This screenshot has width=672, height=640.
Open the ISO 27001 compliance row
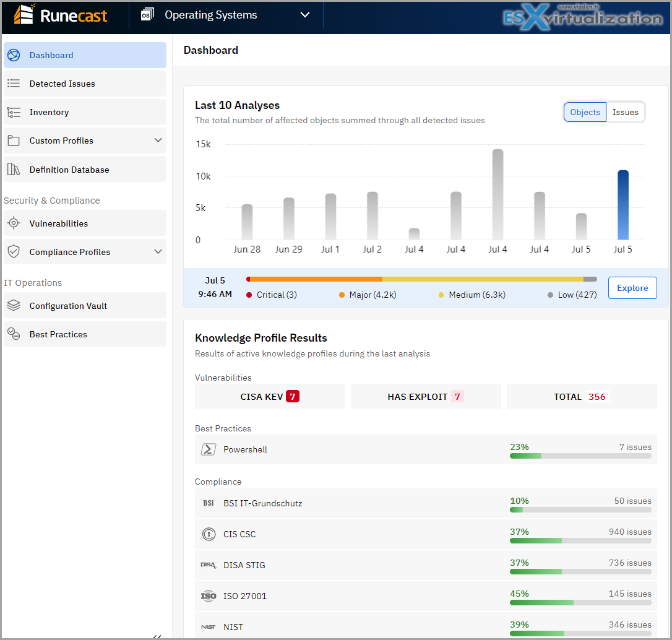[x=426, y=596]
